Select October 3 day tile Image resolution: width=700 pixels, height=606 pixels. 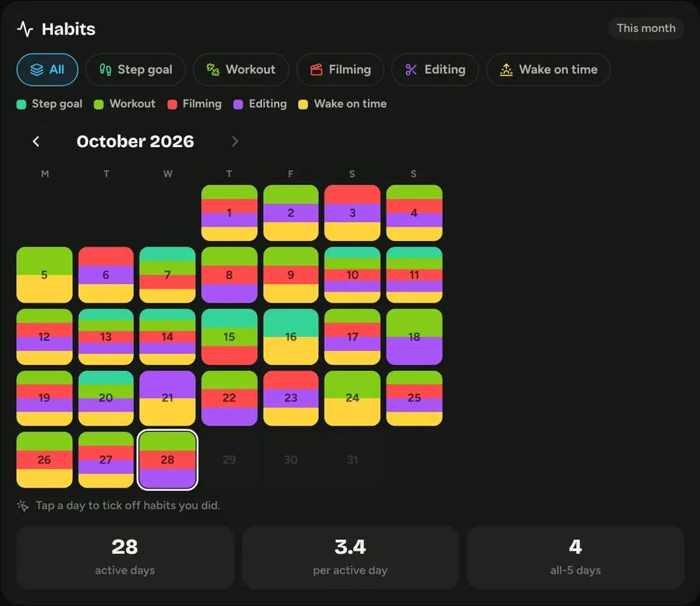[x=352, y=213]
